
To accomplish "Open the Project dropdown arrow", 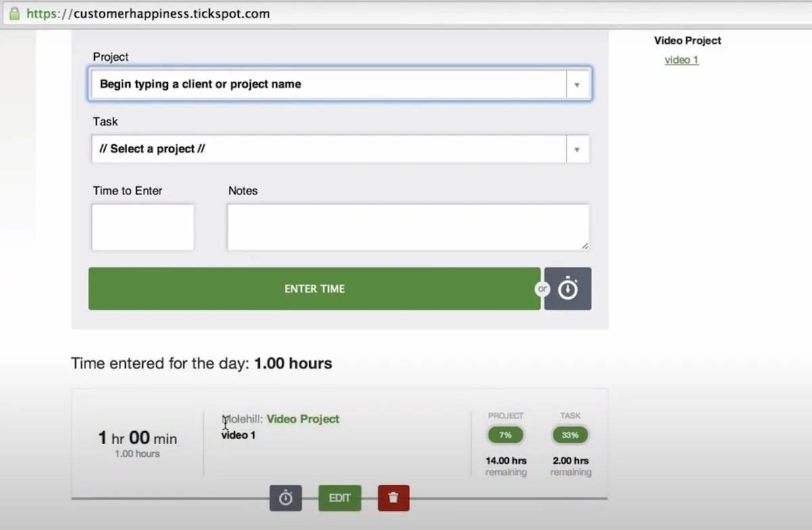I will [577, 85].
